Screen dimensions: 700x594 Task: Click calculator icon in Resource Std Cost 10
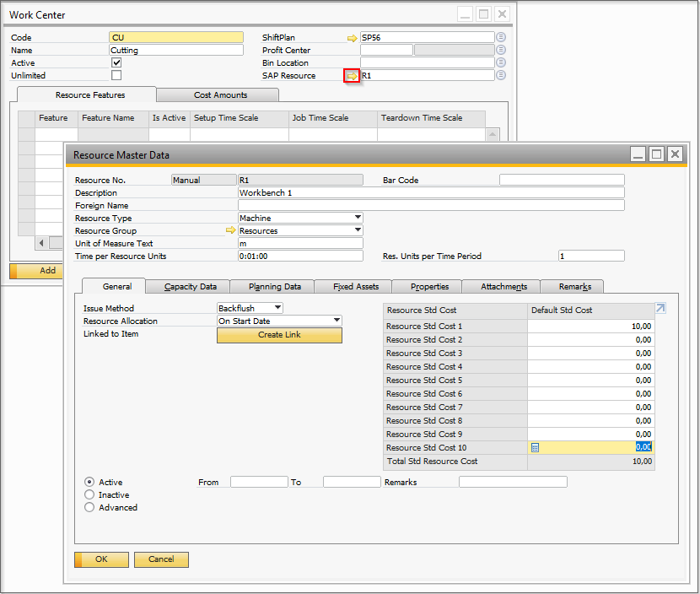click(535, 447)
